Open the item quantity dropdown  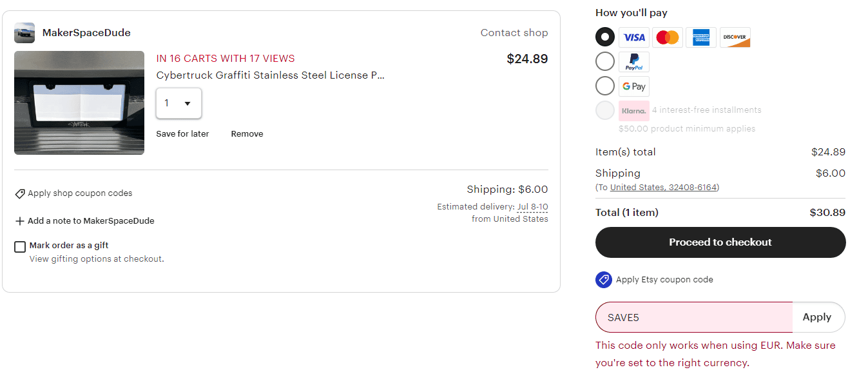[x=178, y=103]
